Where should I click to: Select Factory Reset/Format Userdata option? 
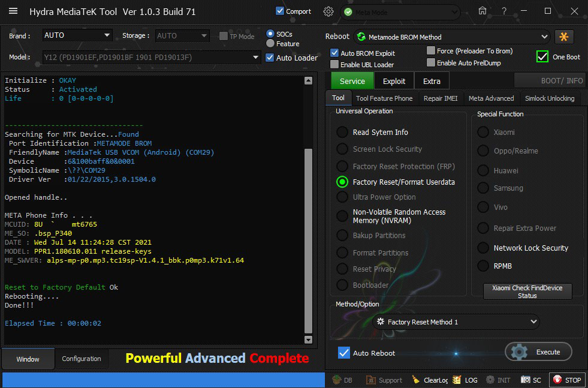click(x=342, y=182)
